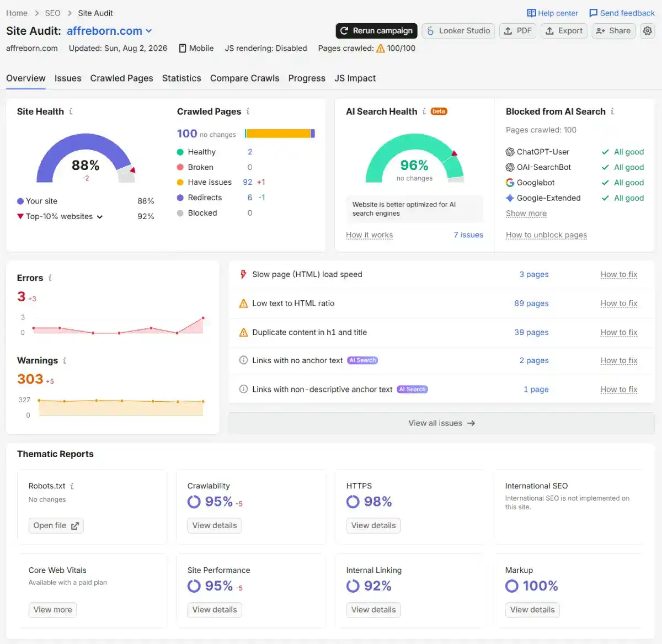Click Blocked from AI Search info icon
This screenshot has width=662, height=644.
point(612,111)
